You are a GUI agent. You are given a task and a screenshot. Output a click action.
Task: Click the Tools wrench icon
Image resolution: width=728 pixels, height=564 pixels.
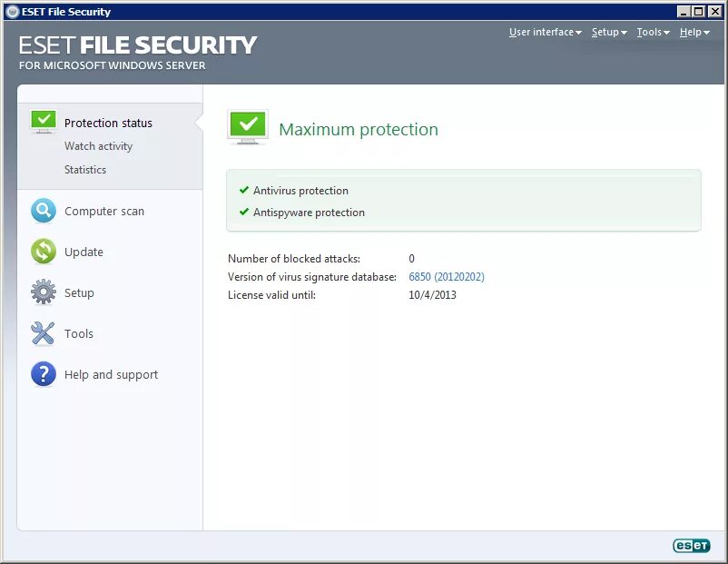pos(43,333)
